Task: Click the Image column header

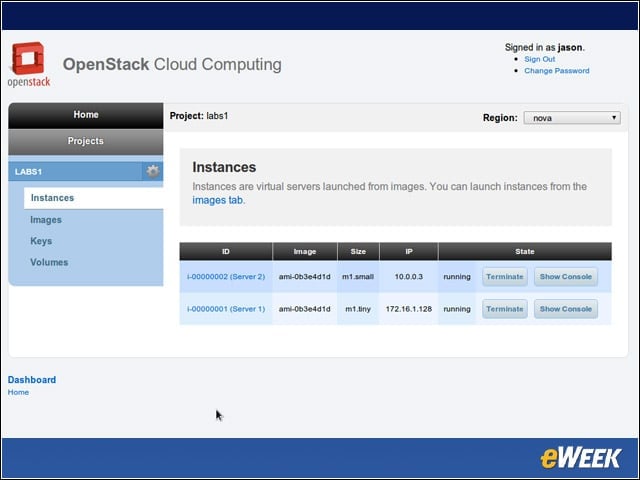Action: pyautogui.click(x=305, y=252)
